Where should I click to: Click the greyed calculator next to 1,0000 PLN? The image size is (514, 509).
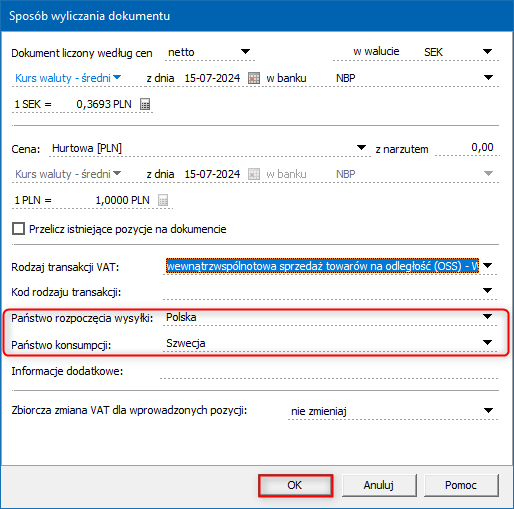[x=163, y=200]
